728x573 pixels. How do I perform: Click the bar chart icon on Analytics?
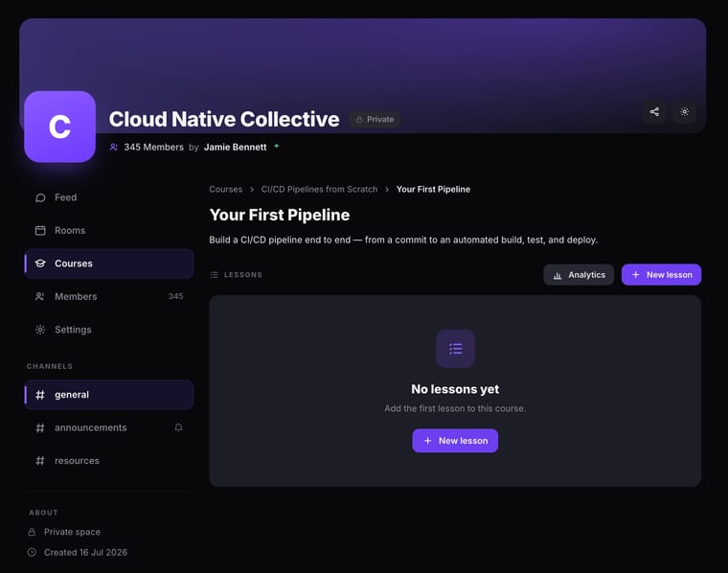(x=557, y=275)
